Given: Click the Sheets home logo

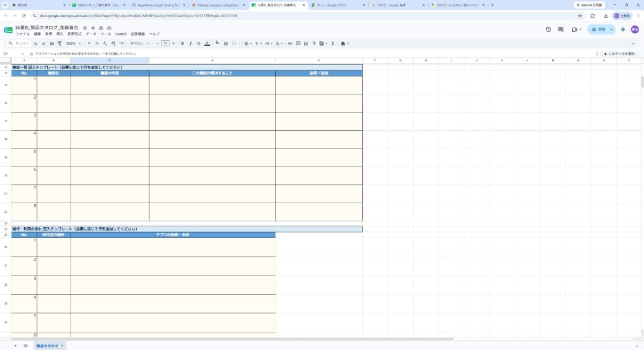Looking at the screenshot, I should [9, 30].
